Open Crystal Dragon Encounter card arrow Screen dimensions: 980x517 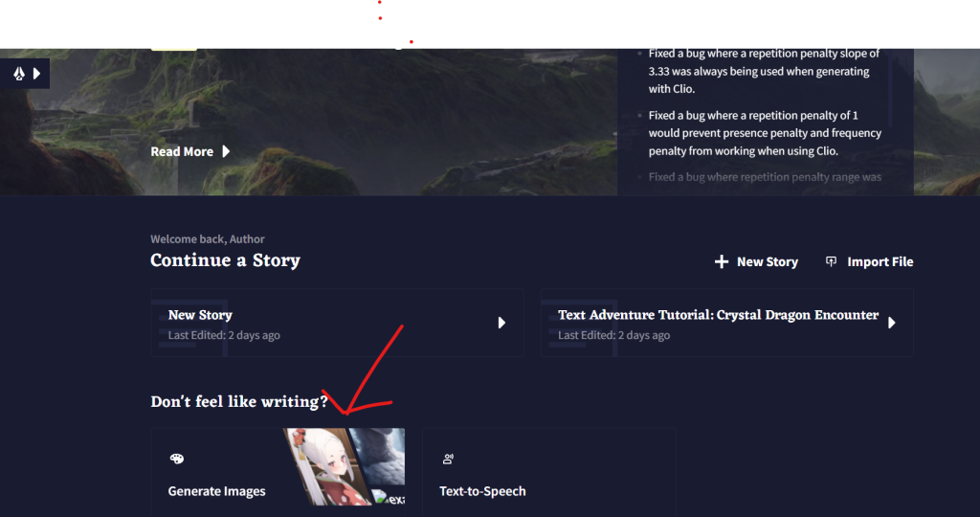pos(892,323)
